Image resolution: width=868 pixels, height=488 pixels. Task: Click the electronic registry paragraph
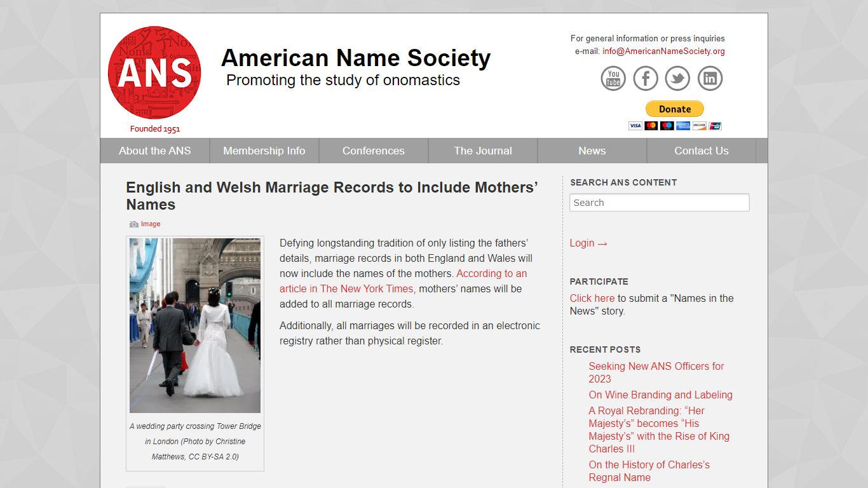point(410,333)
